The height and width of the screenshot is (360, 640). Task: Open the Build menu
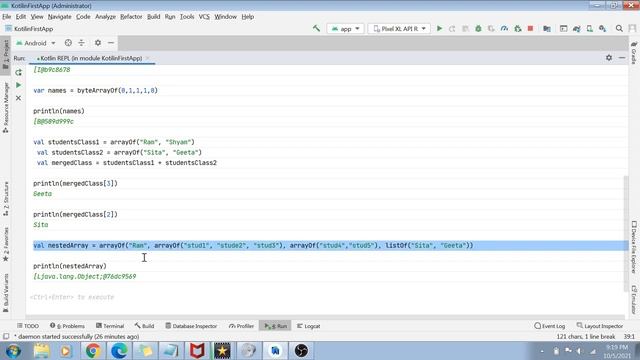(x=153, y=17)
